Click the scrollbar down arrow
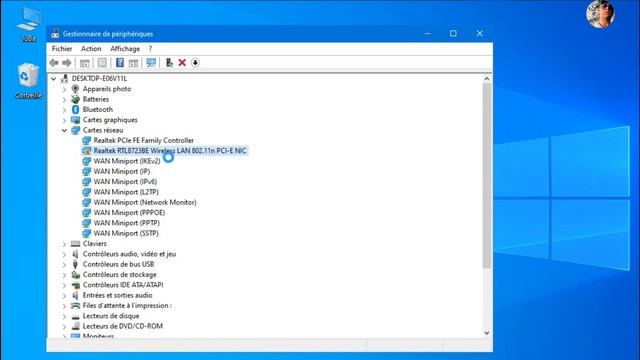 (487, 333)
